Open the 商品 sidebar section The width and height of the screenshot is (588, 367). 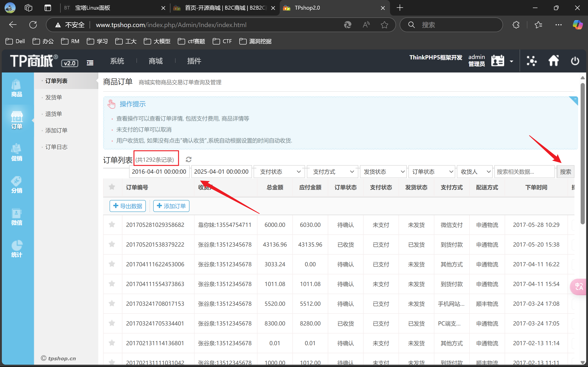17,88
